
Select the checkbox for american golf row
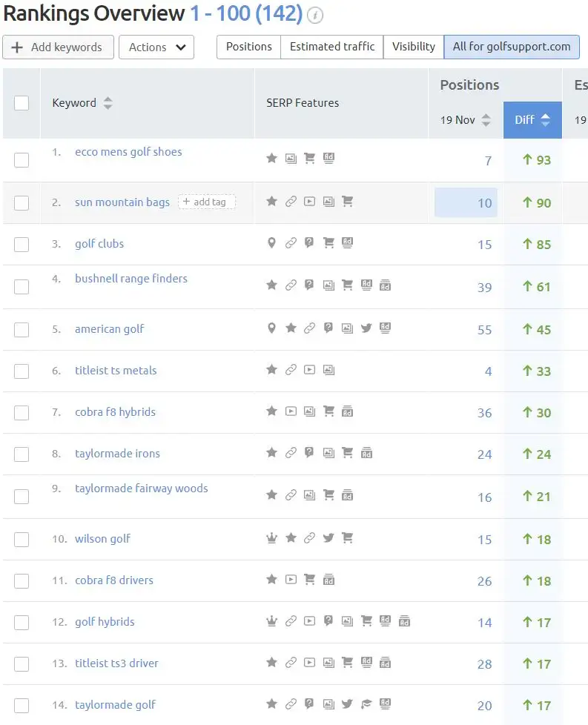[x=22, y=330]
